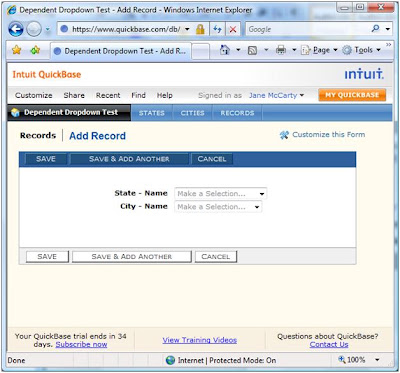Click the Print icon
This screenshot has width=400, height=373.
pyautogui.click(x=281, y=50)
